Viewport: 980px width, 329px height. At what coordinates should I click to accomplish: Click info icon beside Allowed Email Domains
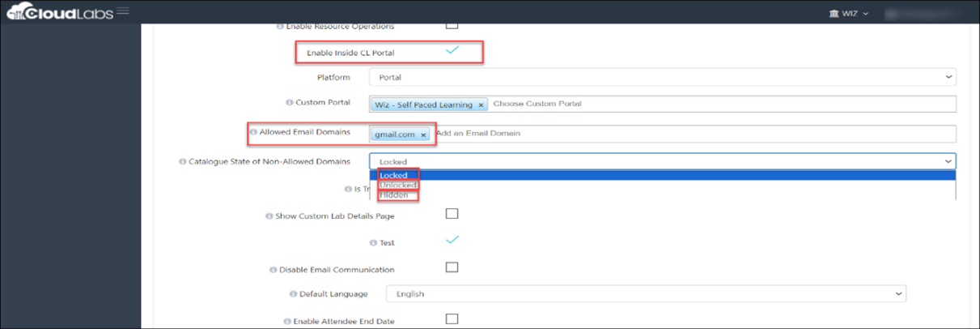click(x=253, y=131)
